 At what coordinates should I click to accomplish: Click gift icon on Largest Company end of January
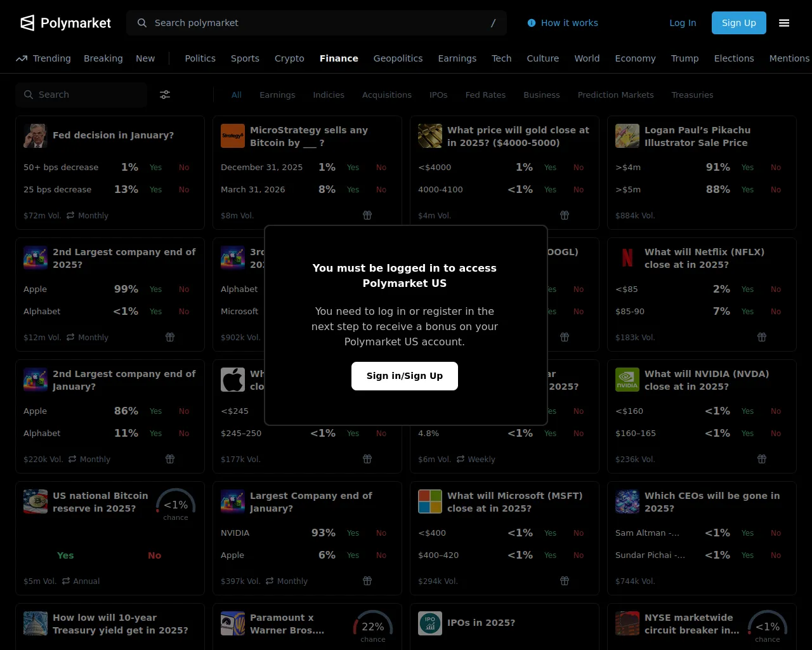pyautogui.click(x=367, y=581)
